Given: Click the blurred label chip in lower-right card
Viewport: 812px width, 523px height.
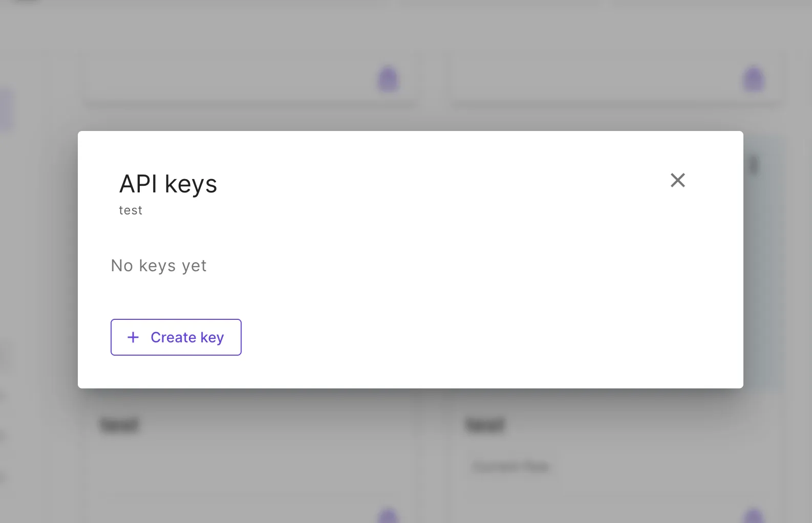Looking at the screenshot, I should (x=510, y=467).
